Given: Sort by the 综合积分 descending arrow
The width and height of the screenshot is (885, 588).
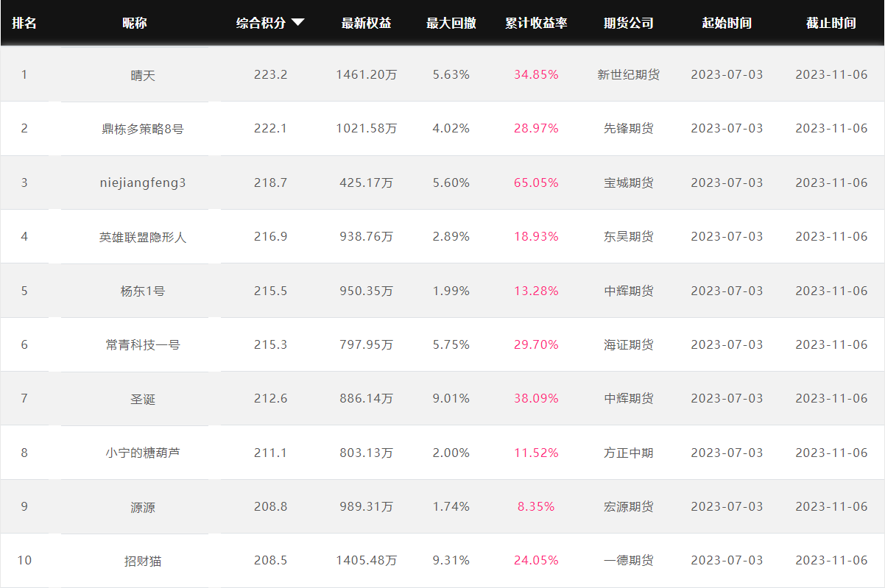Looking at the screenshot, I should (297, 23).
